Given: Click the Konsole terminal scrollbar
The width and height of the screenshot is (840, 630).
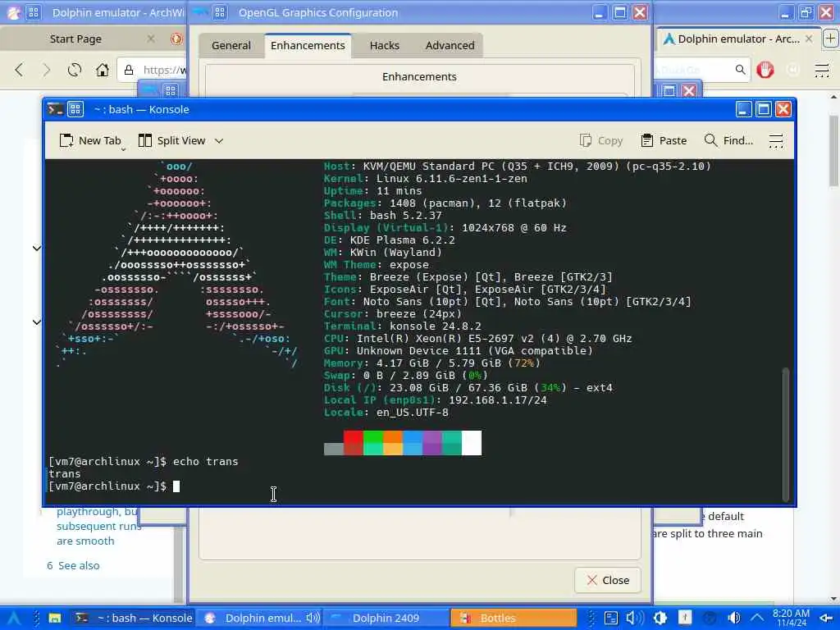Looking at the screenshot, I should tap(785, 434).
